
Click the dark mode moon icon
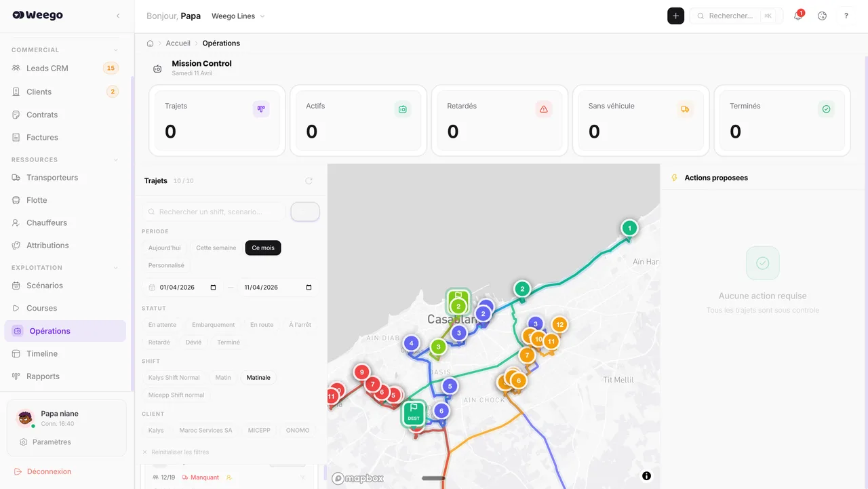tap(822, 16)
